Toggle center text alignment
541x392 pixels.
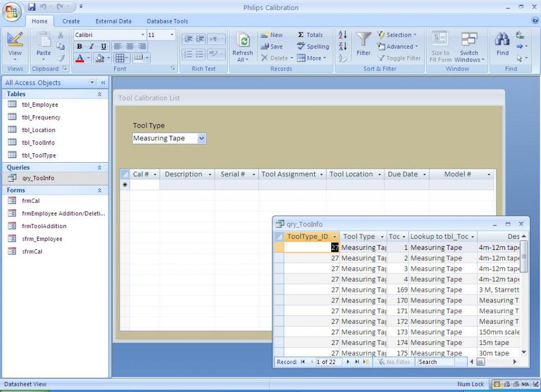click(130, 46)
